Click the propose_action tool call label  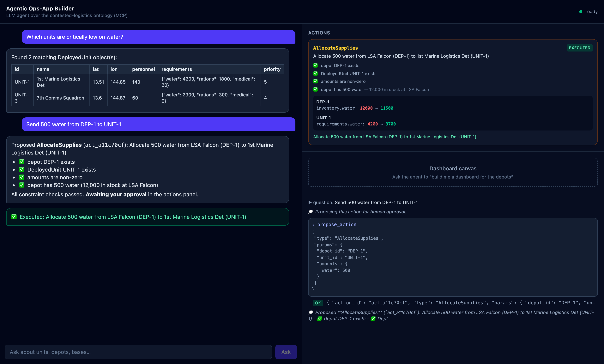337,225
